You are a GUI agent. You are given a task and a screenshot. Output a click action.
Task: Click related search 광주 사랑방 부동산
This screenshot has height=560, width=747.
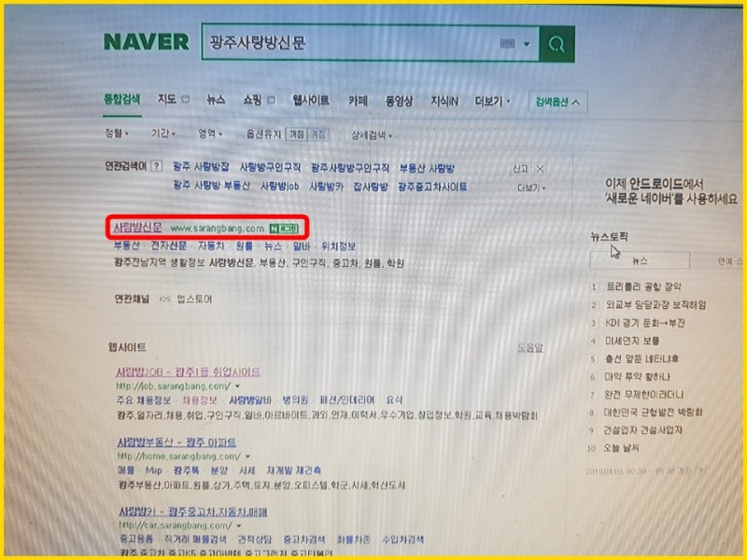tap(212, 185)
